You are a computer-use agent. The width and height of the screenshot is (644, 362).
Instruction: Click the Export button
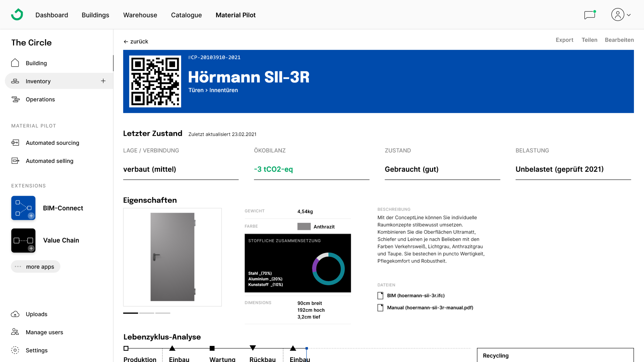pyautogui.click(x=564, y=40)
